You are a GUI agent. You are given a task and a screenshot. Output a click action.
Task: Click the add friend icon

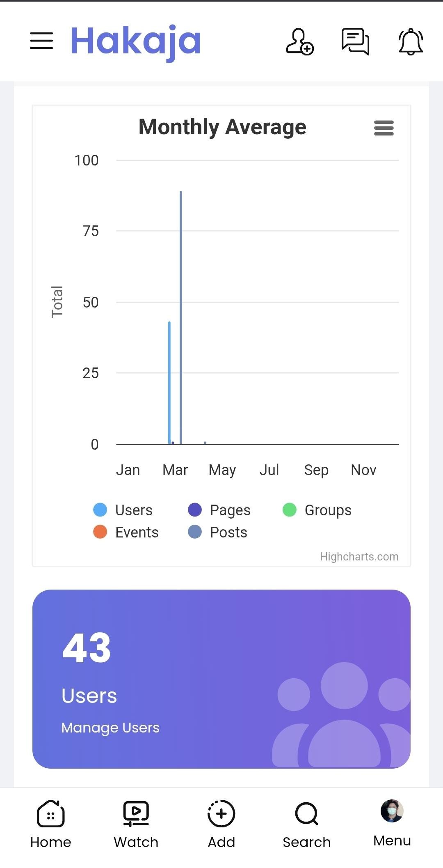(299, 41)
